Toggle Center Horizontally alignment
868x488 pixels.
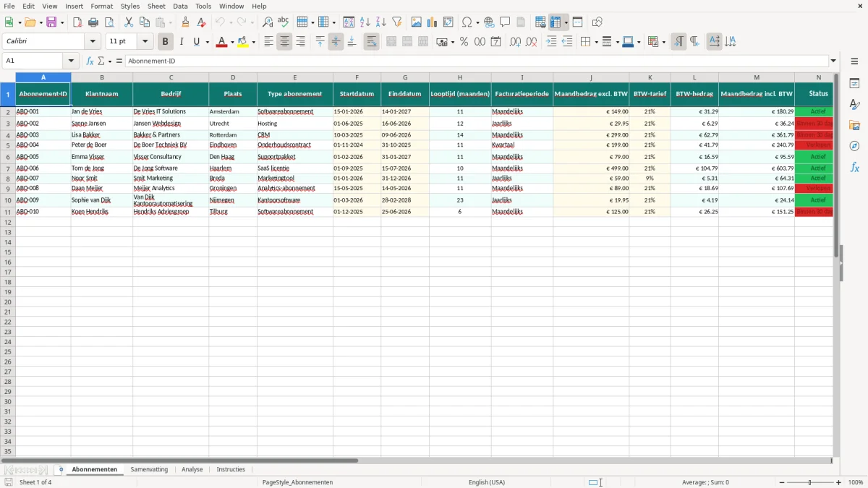(x=285, y=42)
